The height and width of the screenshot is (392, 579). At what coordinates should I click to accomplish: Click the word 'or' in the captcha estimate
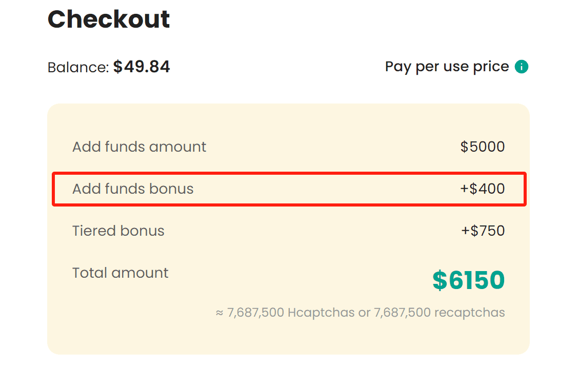coord(364,313)
